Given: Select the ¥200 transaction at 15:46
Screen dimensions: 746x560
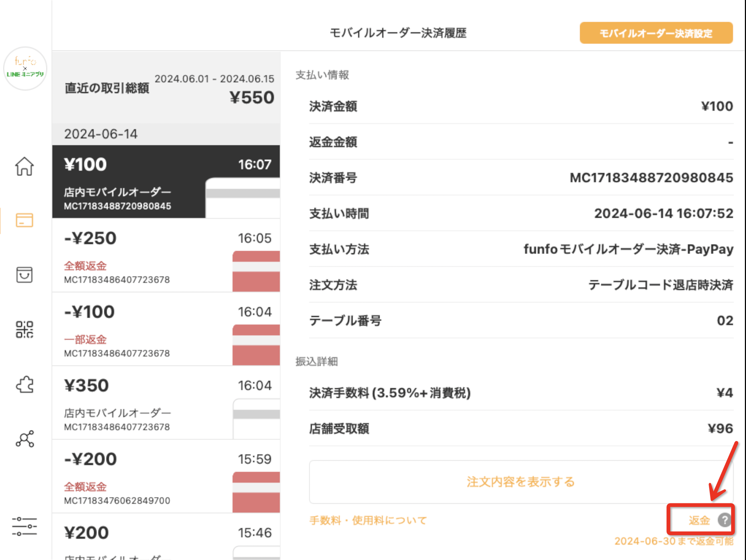Looking at the screenshot, I should pyautogui.click(x=166, y=537).
